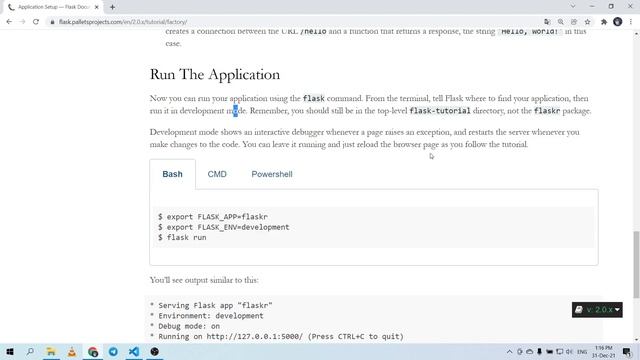Screen dimensions: 640x360
Task: Open the tab search chevron in title bar
Action: tap(573, 7)
